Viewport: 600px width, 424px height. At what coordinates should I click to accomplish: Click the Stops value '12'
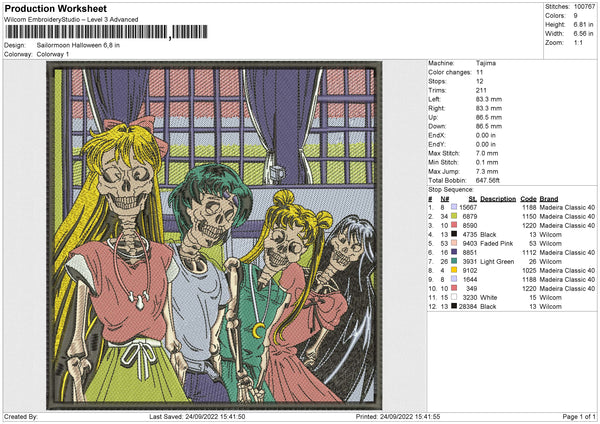click(x=480, y=81)
